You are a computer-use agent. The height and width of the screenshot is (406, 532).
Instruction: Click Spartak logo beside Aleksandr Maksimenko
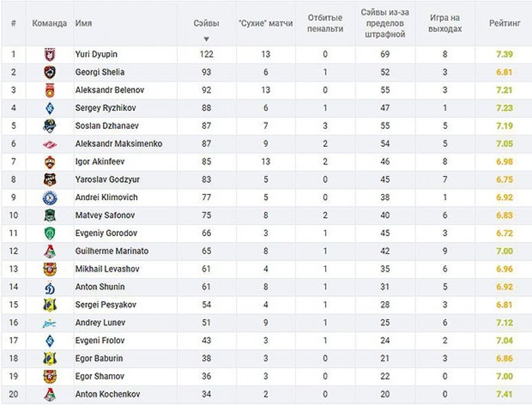50,144
